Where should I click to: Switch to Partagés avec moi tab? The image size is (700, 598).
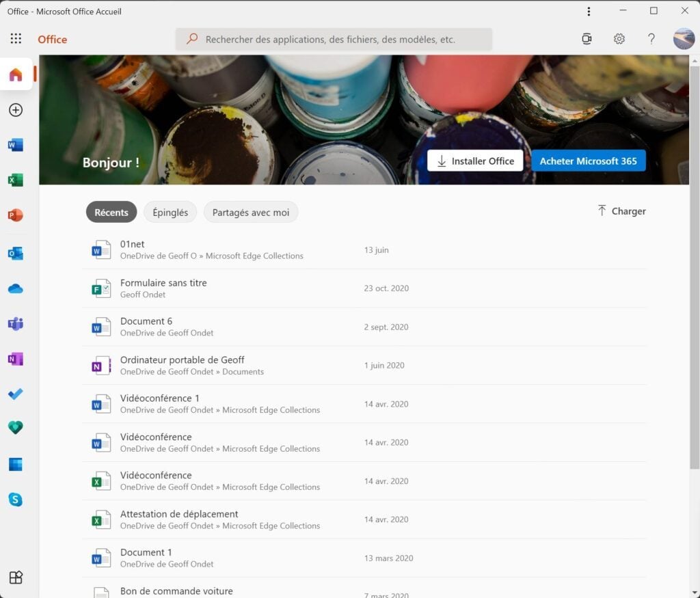(251, 212)
